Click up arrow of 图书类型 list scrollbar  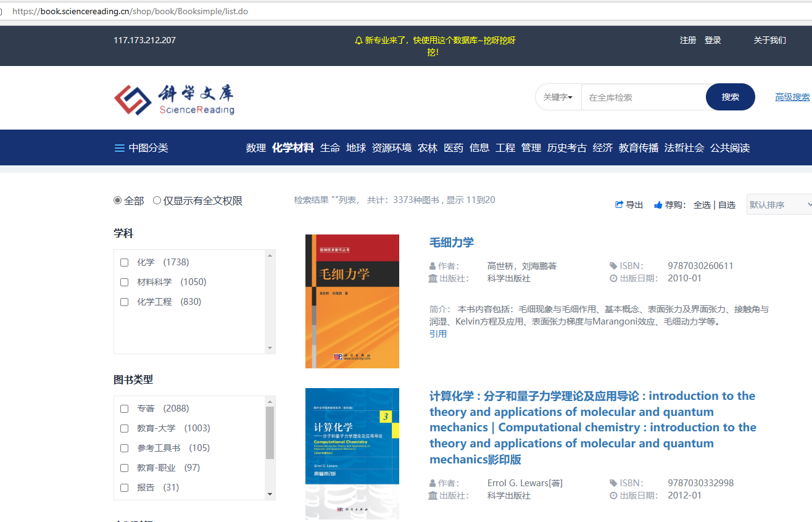coord(270,401)
